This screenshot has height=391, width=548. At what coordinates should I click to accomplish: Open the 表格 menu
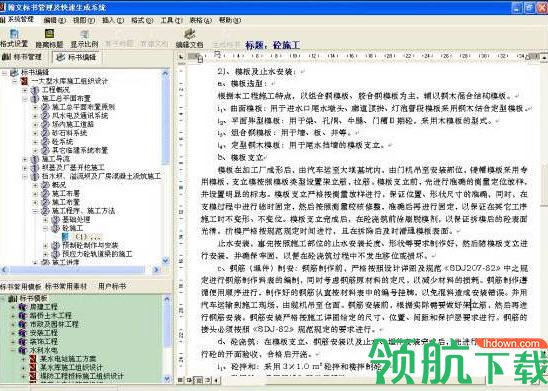pos(200,20)
